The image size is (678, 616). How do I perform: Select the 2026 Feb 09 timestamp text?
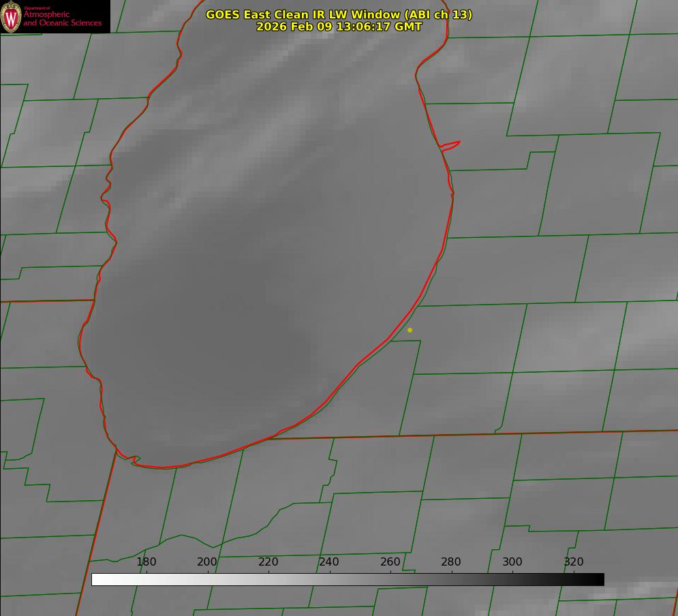click(339, 27)
